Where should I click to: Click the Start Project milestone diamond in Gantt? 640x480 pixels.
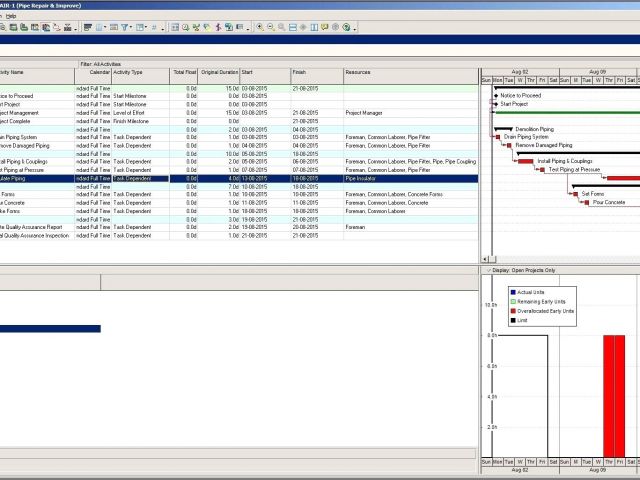click(x=495, y=104)
